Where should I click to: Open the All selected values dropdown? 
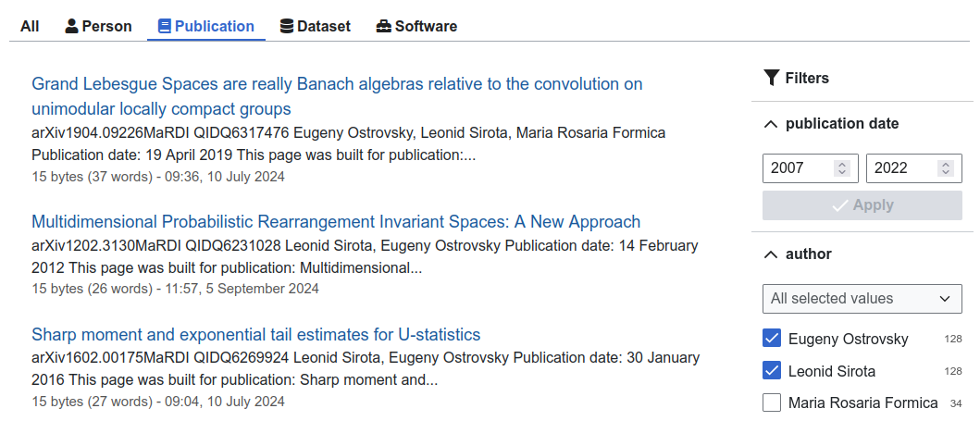861,299
